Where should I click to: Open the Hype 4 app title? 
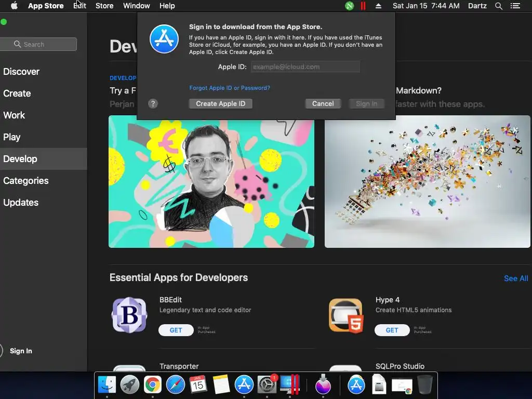click(x=388, y=300)
